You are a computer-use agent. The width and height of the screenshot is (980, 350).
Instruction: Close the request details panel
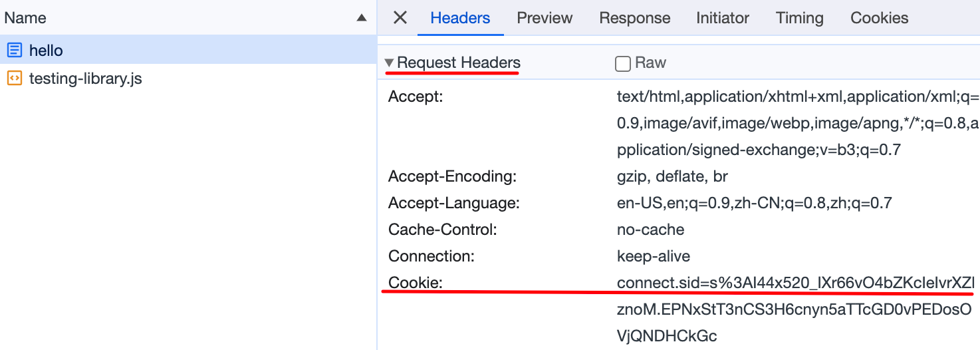click(x=400, y=18)
